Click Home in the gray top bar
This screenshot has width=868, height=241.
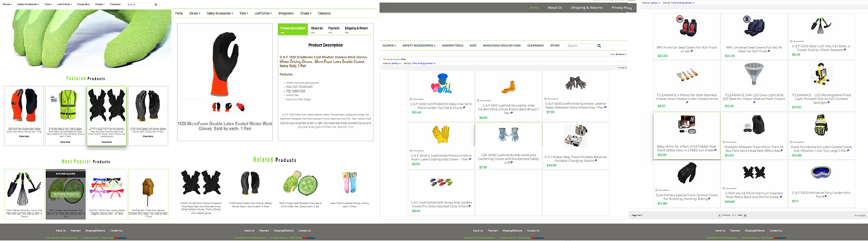[x=534, y=8]
